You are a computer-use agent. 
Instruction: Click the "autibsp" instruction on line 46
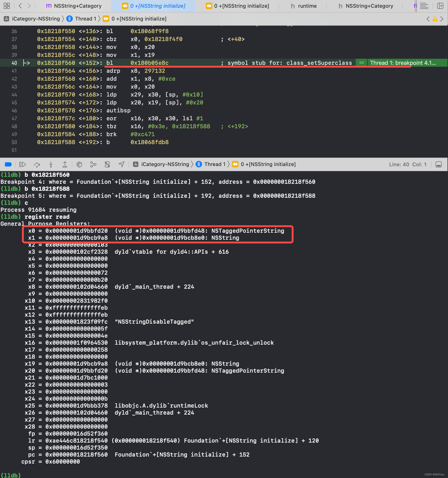118,111
